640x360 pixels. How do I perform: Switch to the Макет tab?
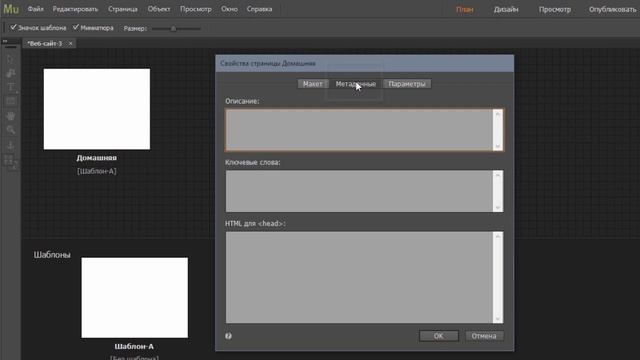(313, 84)
